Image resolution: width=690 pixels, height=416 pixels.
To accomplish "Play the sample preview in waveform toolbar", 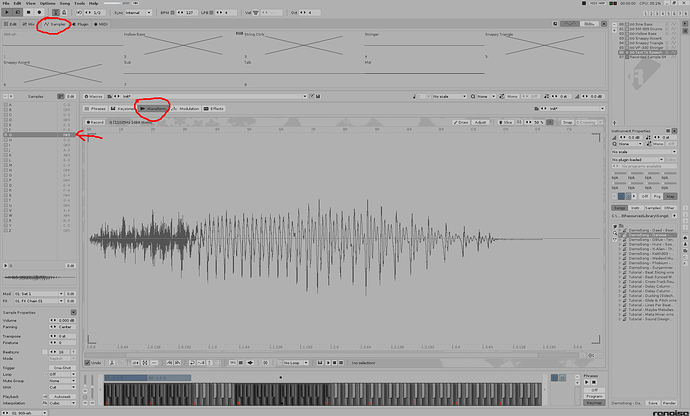I will tap(328, 363).
